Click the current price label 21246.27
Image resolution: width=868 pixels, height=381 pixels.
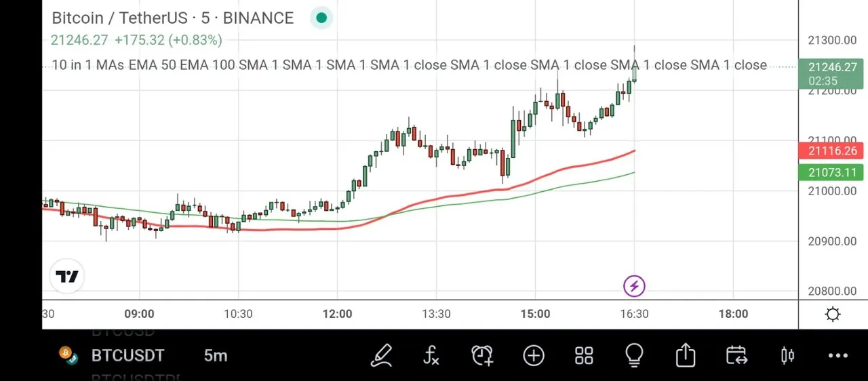pos(833,73)
